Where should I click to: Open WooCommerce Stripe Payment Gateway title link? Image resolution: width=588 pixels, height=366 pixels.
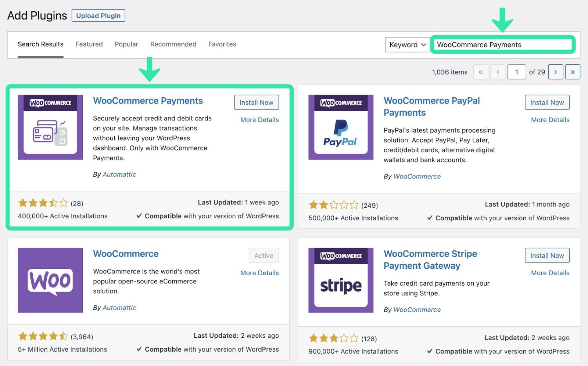click(x=430, y=260)
